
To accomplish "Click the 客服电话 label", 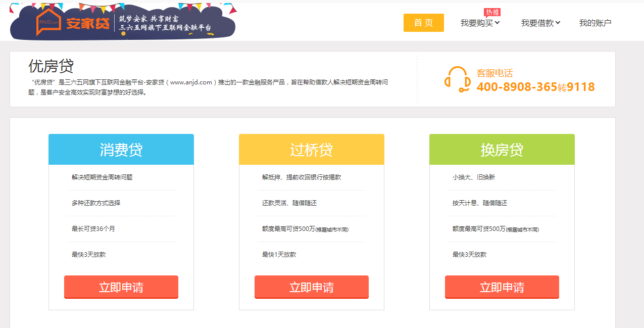I will (x=494, y=73).
